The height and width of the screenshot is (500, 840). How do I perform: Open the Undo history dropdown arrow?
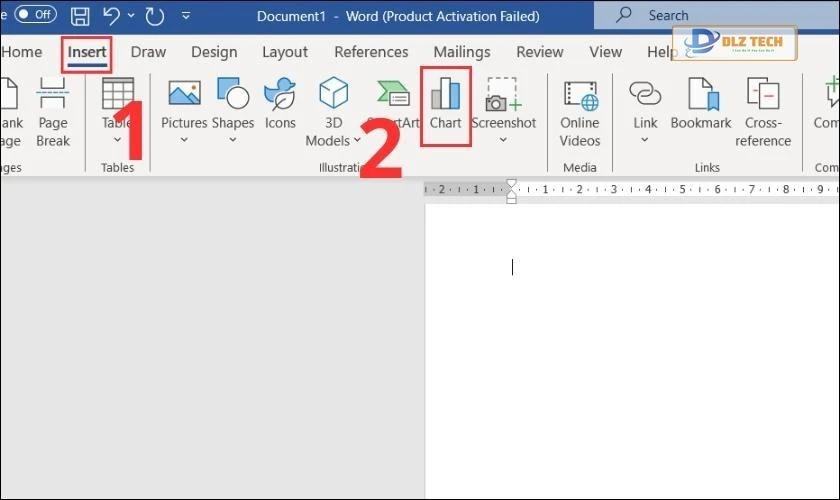[133, 16]
